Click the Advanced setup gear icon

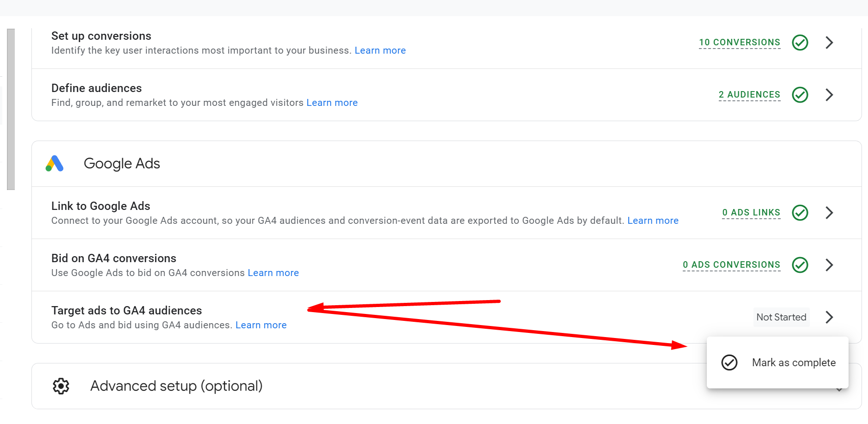[61, 386]
